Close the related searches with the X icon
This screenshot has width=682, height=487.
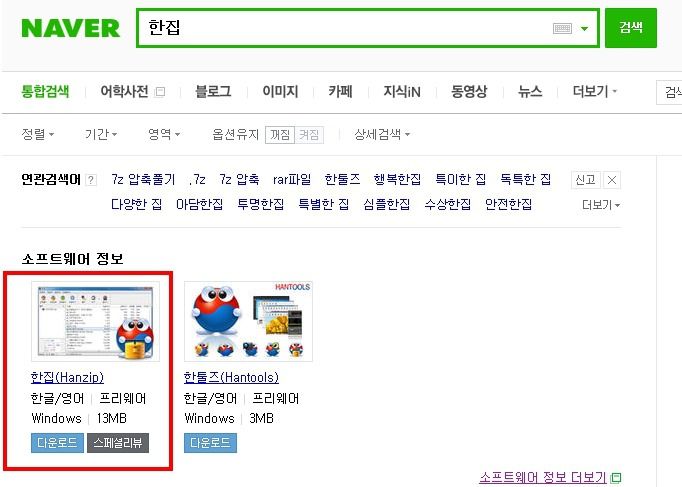[612, 180]
